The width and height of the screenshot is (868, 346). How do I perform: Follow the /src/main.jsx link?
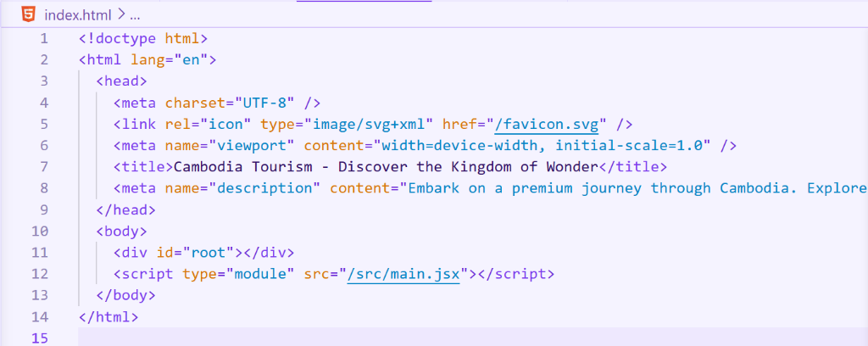(x=404, y=274)
